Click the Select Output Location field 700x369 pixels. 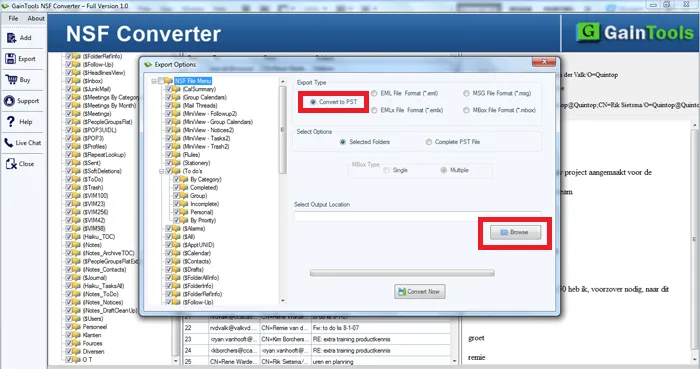tap(418, 216)
